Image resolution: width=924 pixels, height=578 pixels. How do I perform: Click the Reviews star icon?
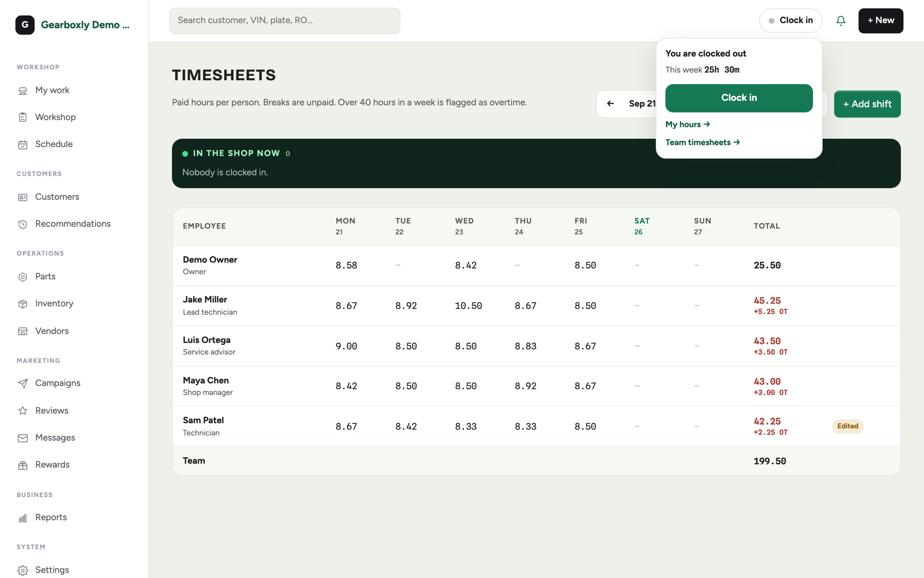coord(23,411)
